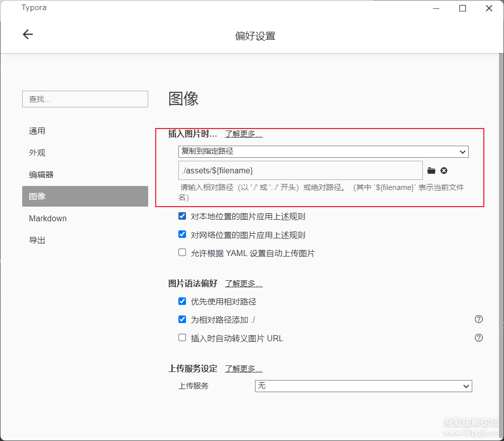The width and height of the screenshot is (504, 441).
Task: Open the 外观 settings section
Action: pos(37,152)
